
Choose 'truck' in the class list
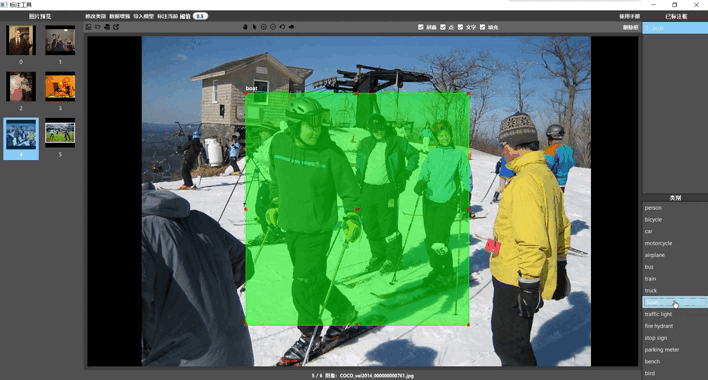[x=675, y=291]
